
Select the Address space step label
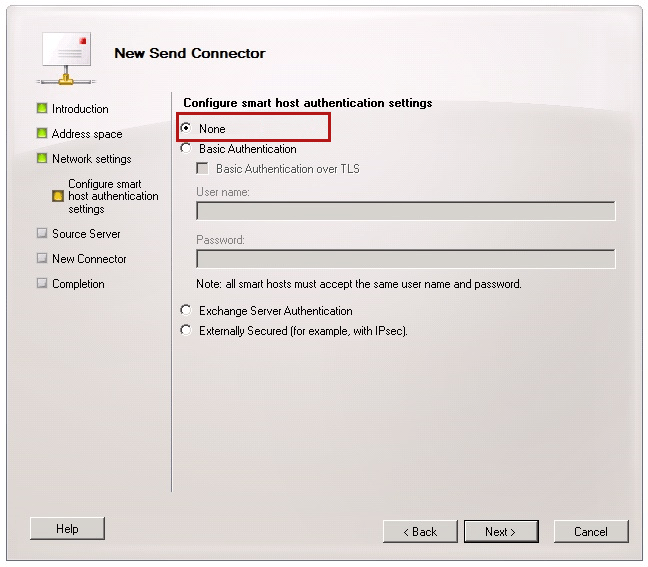(87, 134)
